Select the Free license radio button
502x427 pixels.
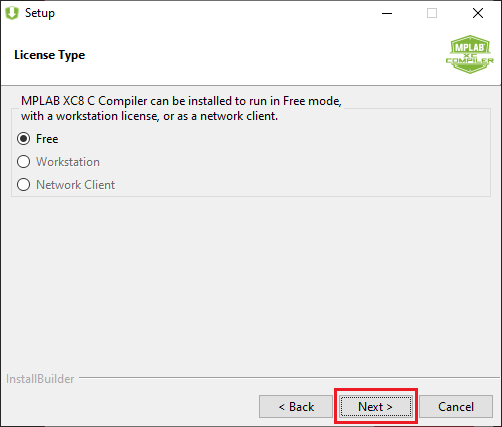click(24, 139)
